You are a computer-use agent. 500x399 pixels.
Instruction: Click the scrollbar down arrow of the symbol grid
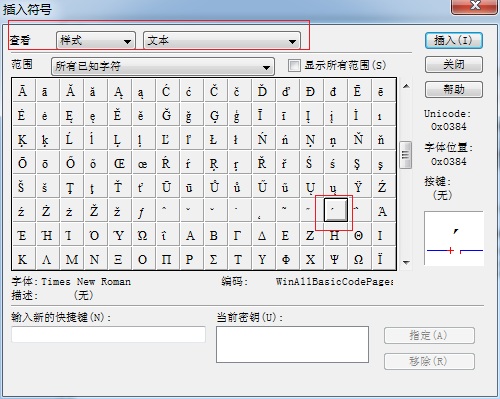(x=406, y=263)
